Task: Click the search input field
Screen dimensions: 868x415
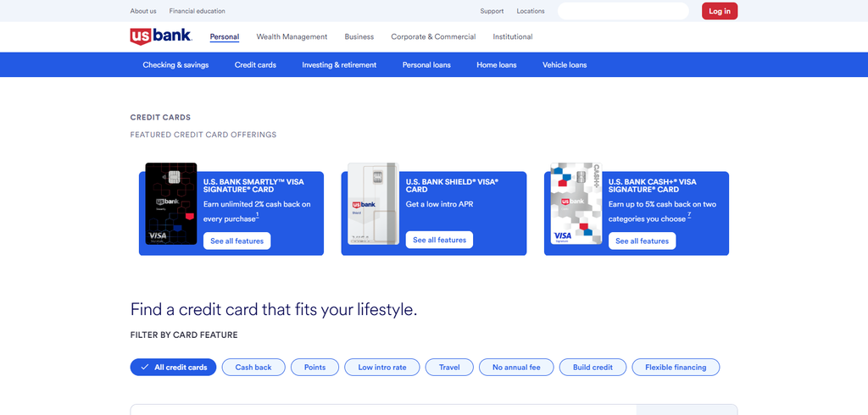Action: click(x=623, y=11)
